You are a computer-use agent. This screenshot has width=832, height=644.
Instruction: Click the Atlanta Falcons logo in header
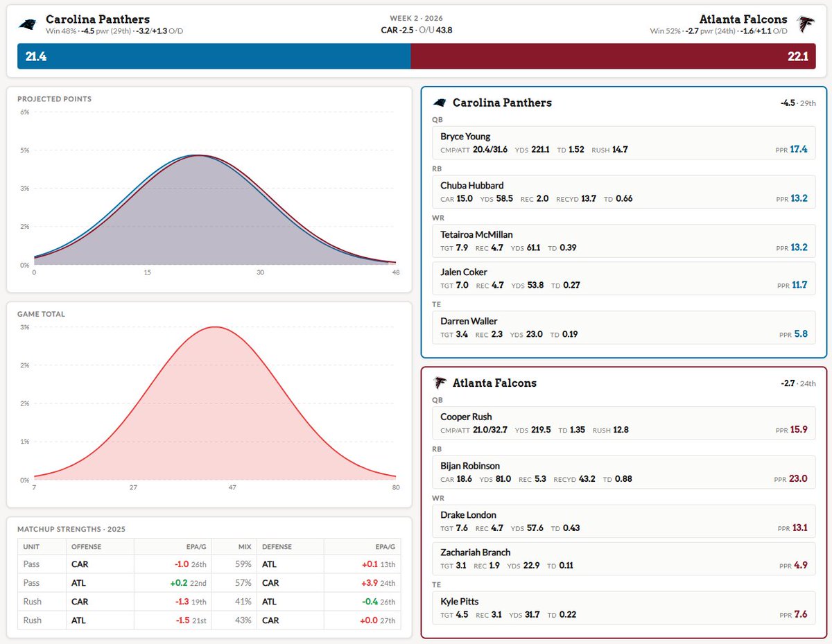[x=805, y=24]
